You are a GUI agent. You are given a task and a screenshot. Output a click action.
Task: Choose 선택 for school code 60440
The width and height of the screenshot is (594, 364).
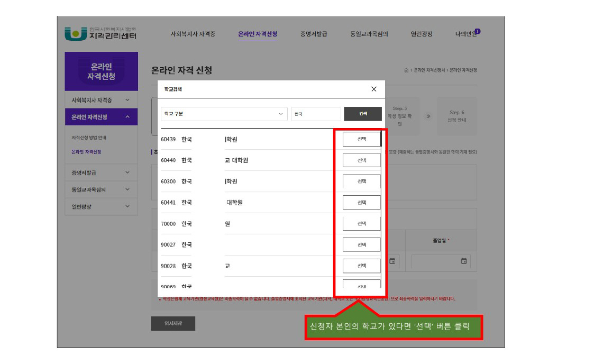[361, 160]
